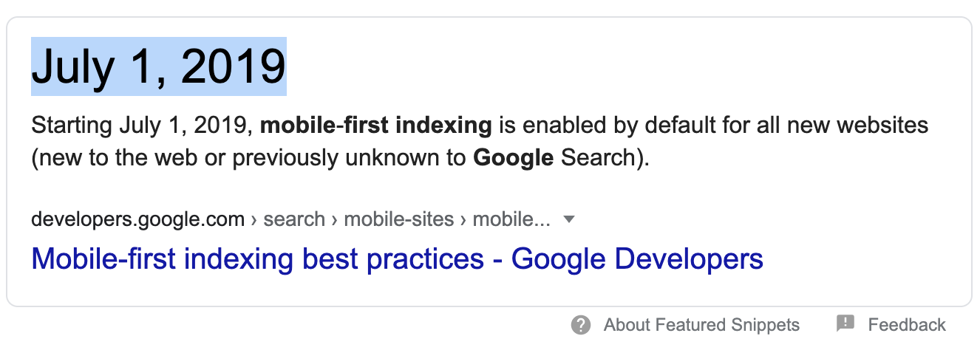Expand the dropdown arrow beside the URL breadcrumb
This screenshot has height=350, width=980.
(568, 219)
